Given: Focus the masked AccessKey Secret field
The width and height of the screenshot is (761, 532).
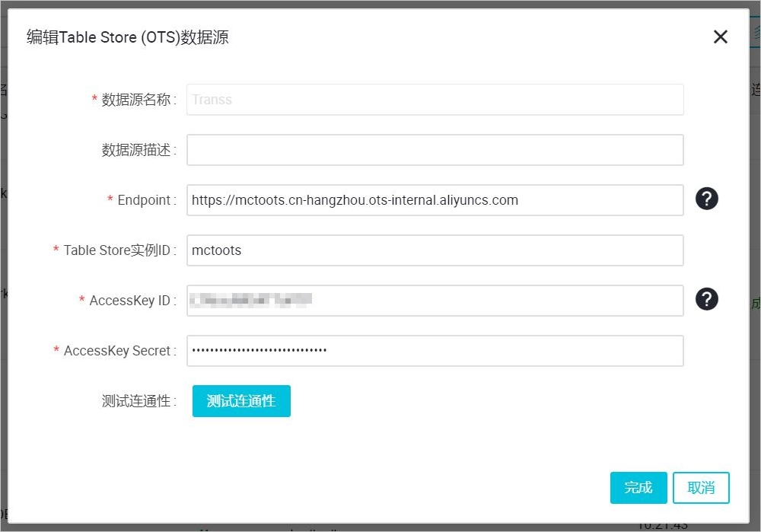Looking at the screenshot, I should (x=435, y=350).
